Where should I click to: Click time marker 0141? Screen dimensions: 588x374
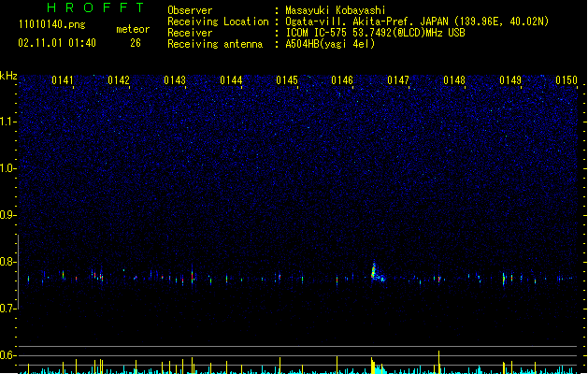tap(63, 80)
